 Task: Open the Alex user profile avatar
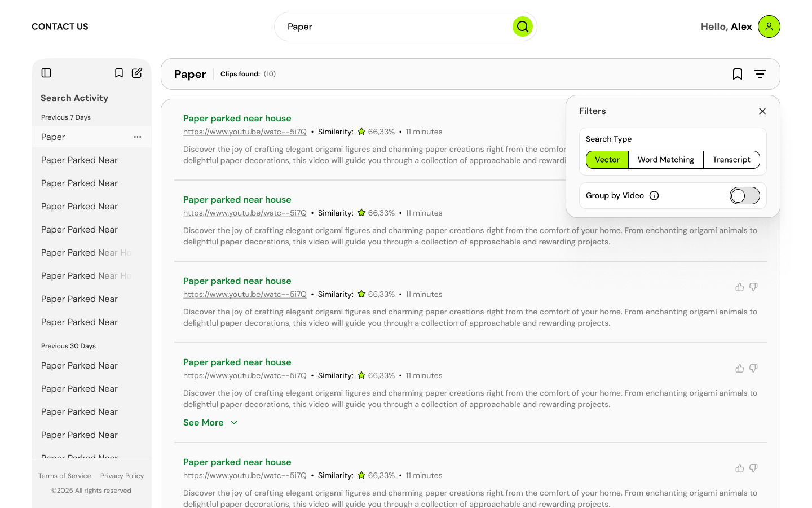pos(769,27)
